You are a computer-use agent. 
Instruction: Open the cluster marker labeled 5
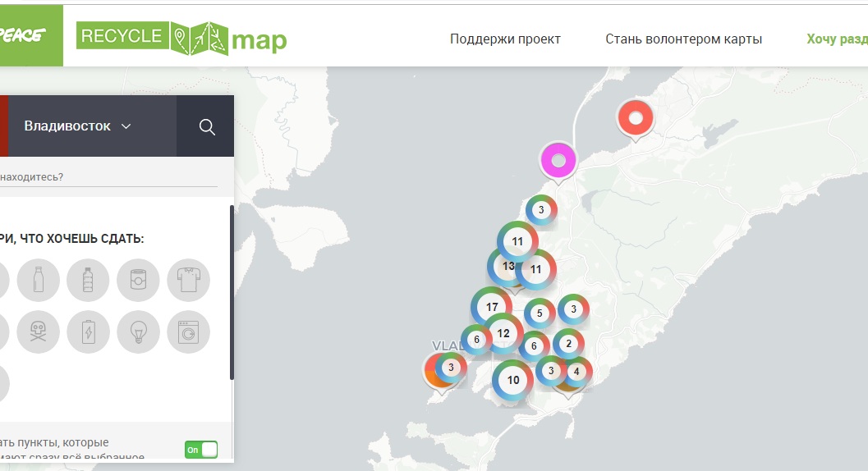click(540, 313)
